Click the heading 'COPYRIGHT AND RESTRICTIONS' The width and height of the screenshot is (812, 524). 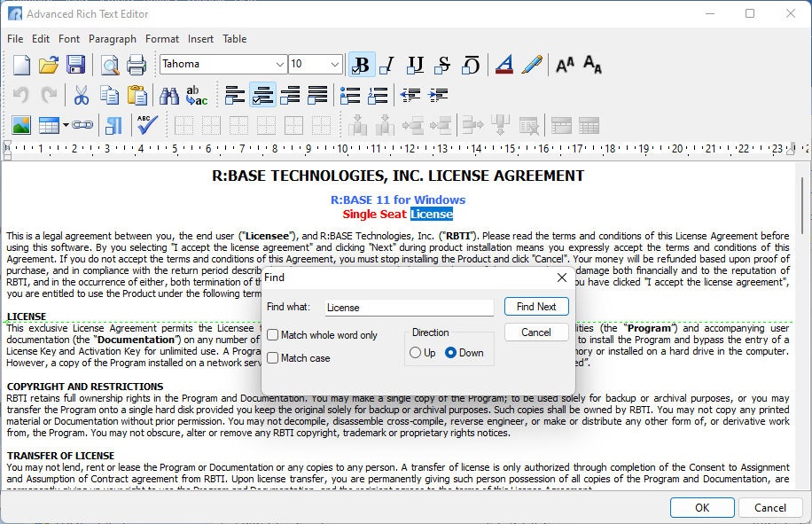(x=85, y=387)
